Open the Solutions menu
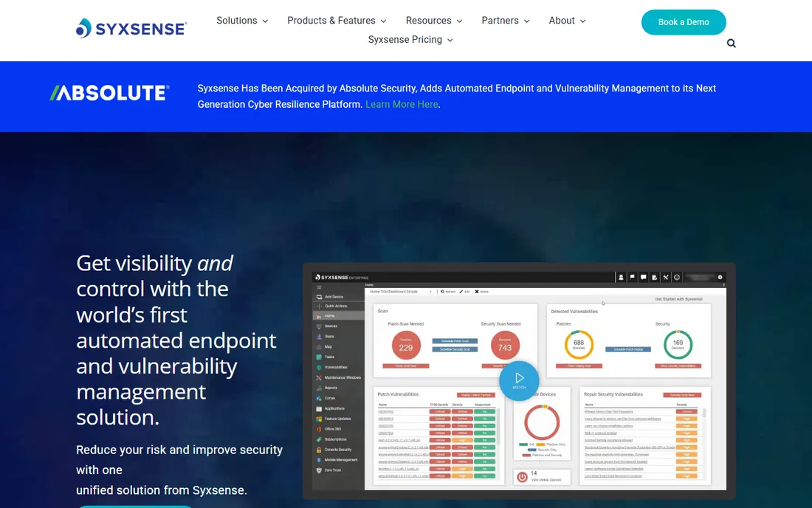 click(x=242, y=21)
